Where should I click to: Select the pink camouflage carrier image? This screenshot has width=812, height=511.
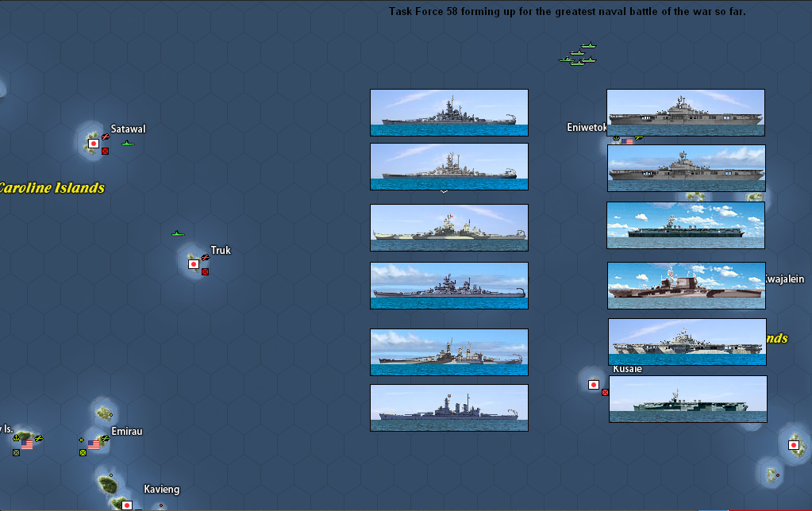pos(686,286)
